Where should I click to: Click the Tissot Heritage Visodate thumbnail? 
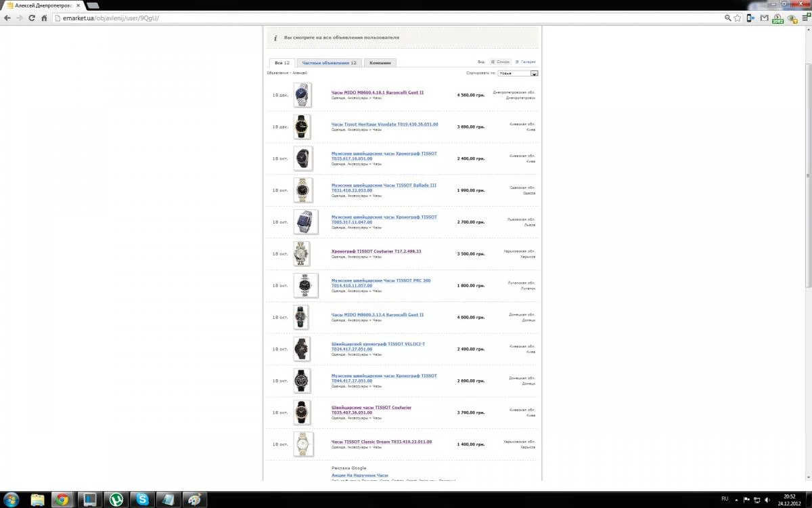coord(302,127)
